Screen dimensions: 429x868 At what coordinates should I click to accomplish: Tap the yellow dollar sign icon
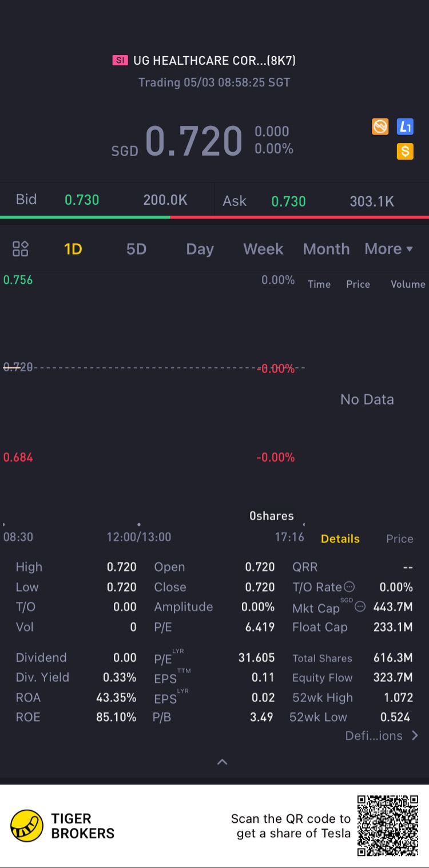click(x=405, y=151)
